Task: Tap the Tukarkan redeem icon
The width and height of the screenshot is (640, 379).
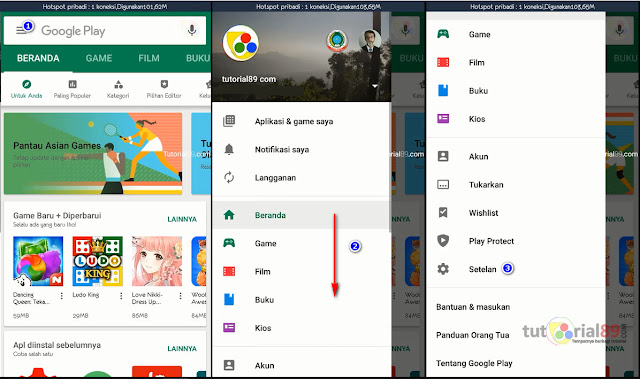Action: point(443,184)
